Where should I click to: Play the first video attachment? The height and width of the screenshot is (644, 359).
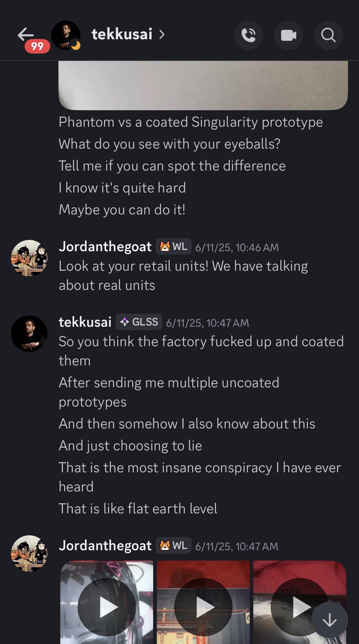[107, 607]
